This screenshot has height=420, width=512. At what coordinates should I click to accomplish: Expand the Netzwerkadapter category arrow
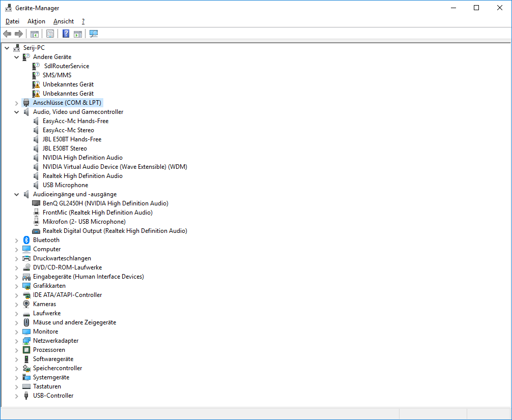(x=17, y=341)
